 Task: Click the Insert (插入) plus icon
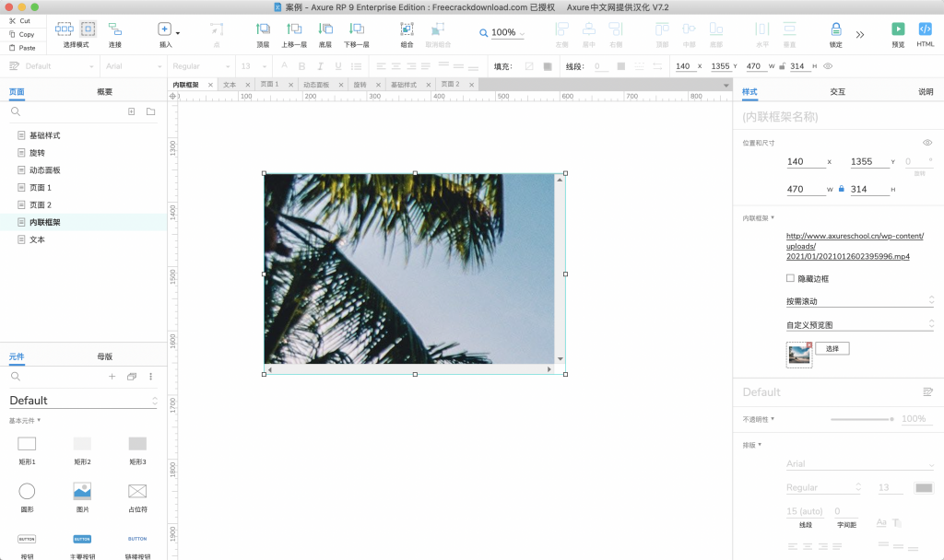pyautogui.click(x=165, y=29)
